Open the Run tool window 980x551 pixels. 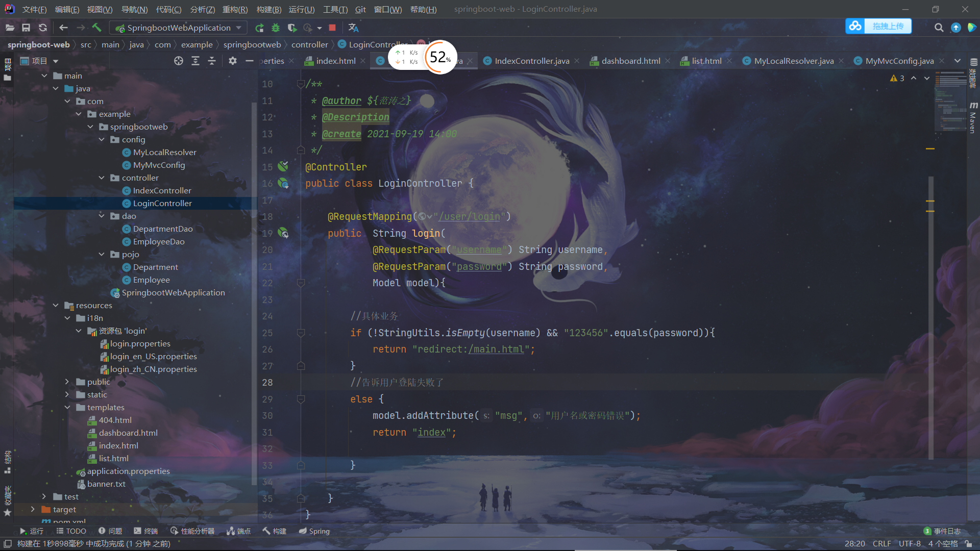32,531
